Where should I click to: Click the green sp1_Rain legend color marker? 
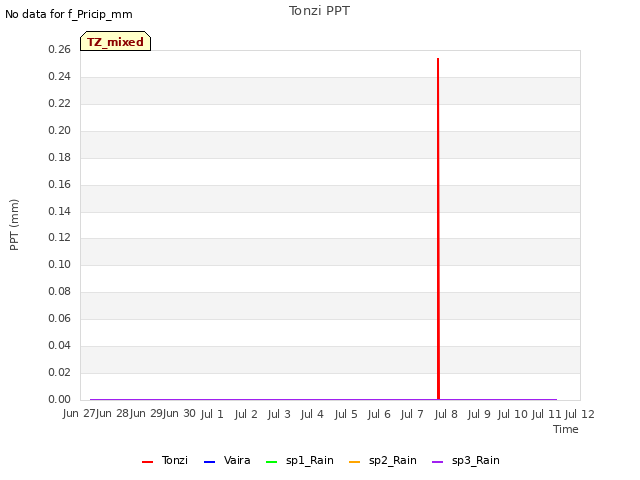(x=271, y=462)
